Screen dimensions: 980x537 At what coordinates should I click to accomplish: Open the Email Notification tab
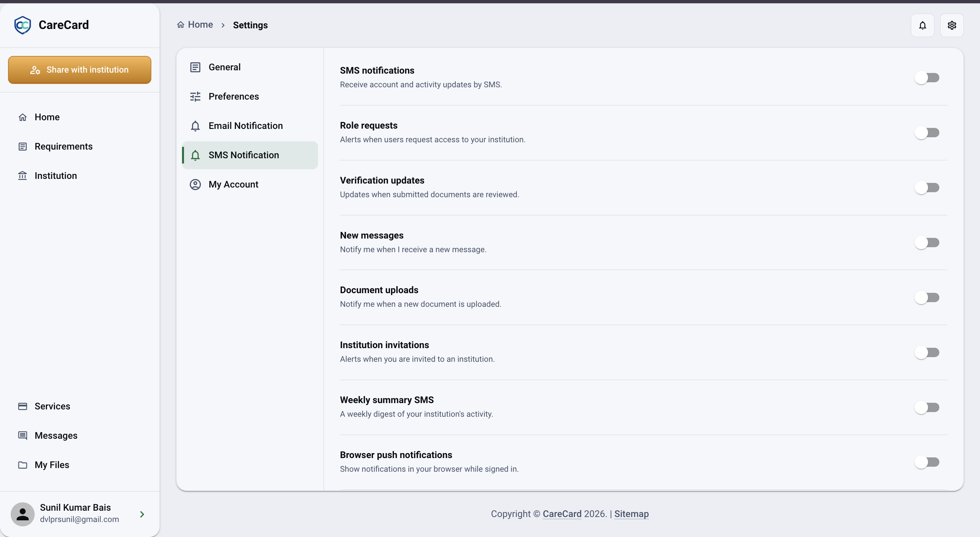click(250, 126)
